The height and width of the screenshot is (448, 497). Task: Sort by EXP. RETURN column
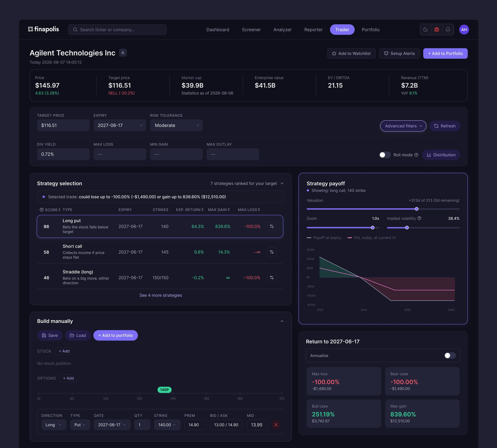click(x=189, y=210)
